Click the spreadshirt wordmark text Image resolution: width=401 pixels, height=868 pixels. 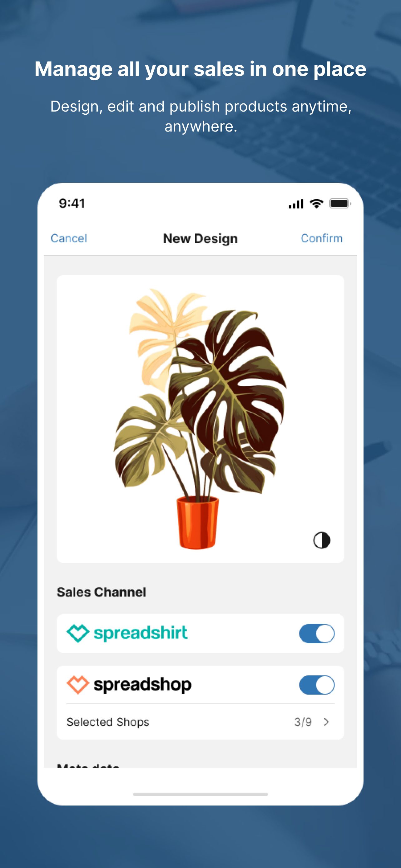coord(141,633)
